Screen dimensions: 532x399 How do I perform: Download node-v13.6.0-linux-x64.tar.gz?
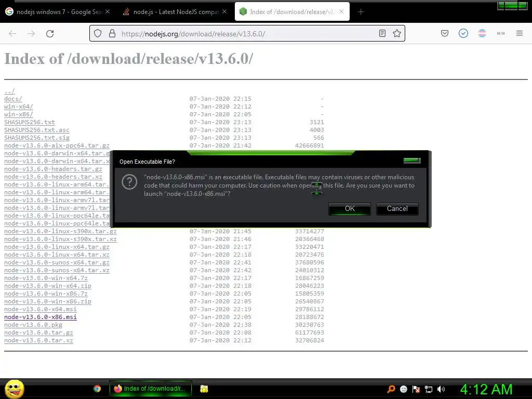coord(57,247)
